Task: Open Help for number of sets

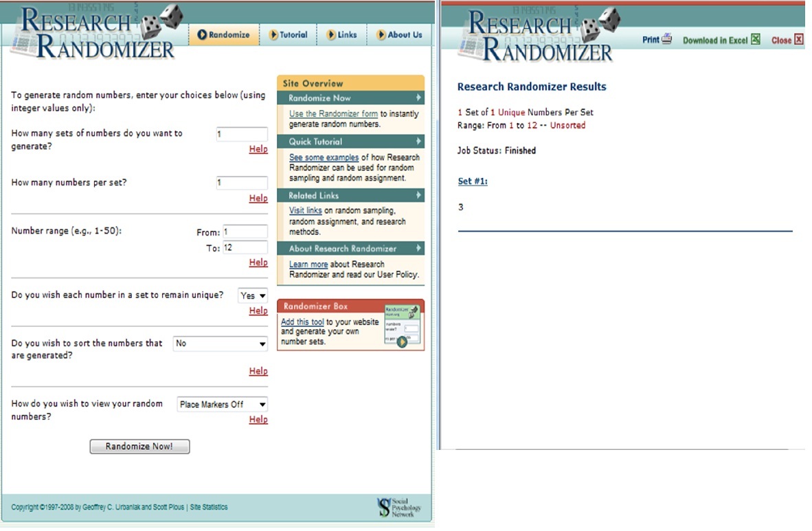Action: 258,149
